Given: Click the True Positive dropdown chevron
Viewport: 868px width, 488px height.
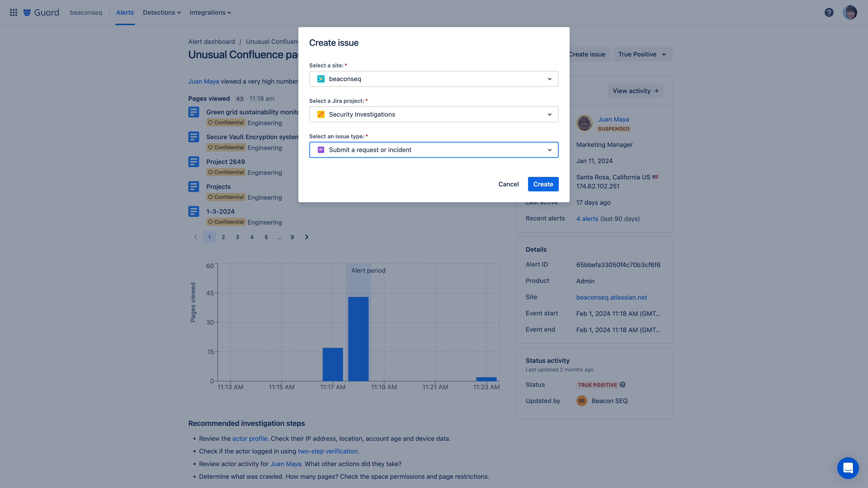Looking at the screenshot, I should tap(663, 54).
